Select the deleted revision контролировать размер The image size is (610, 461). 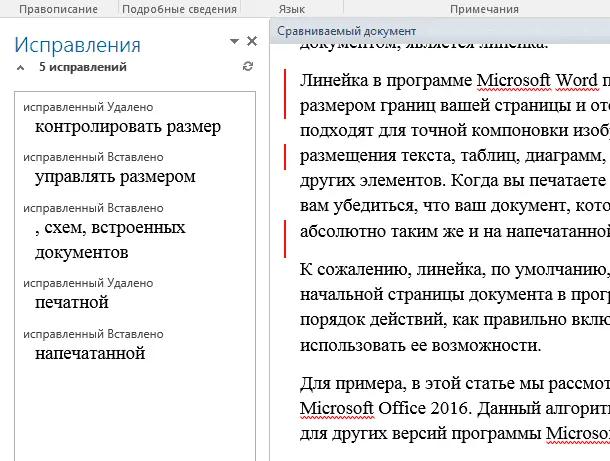coord(127,127)
